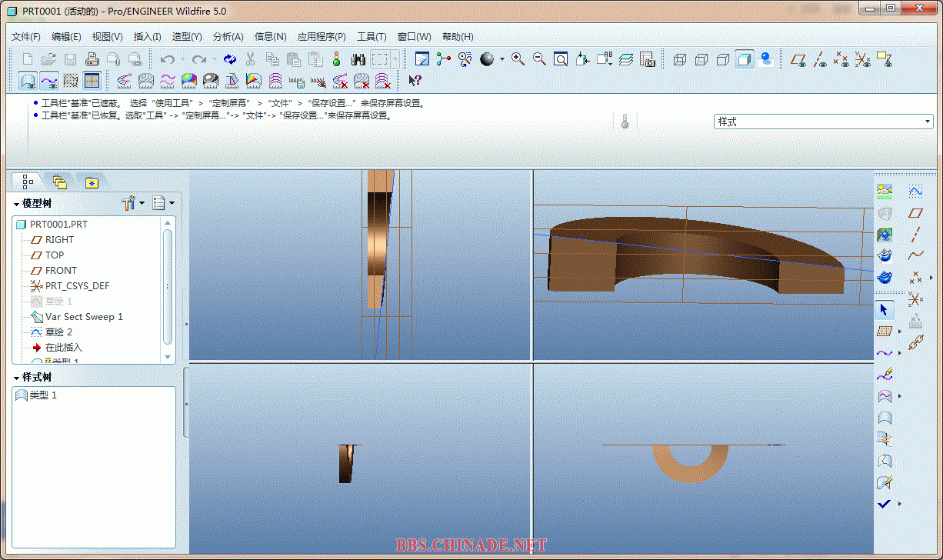
Task: Click the rainbow shaded curvature analysis icon
Action: (x=188, y=80)
